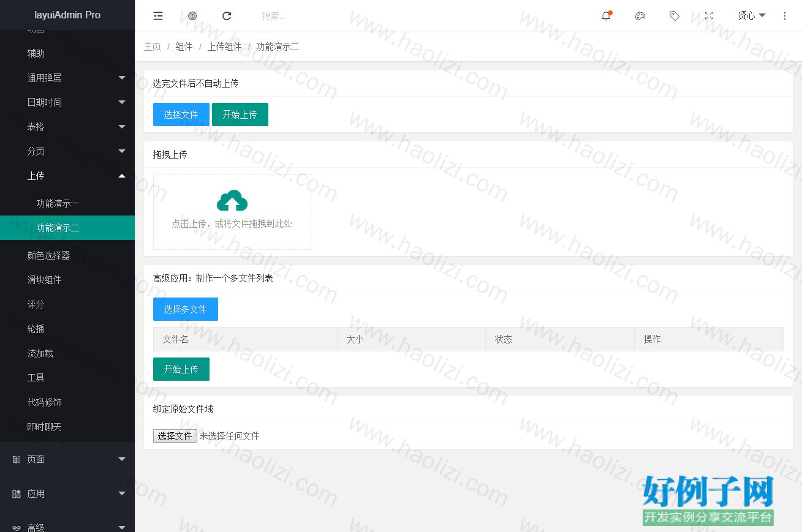This screenshot has width=802, height=532.
Task: Open 颜色选择器 menu item
Action: (67, 255)
